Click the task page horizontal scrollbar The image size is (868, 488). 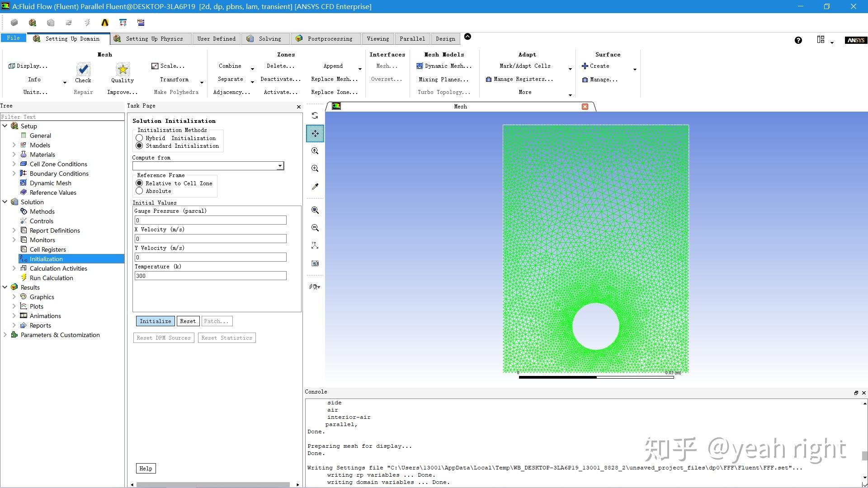tap(213, 484)
